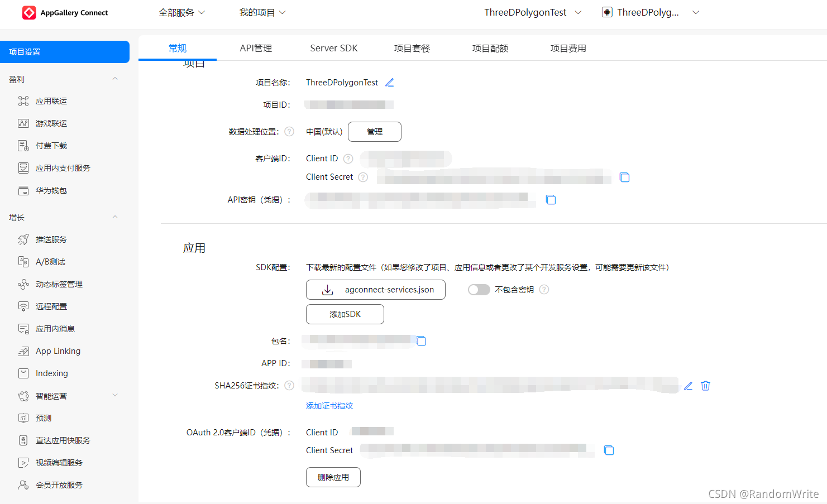Viewport: 827px width, 504px height.
Task: Click the AppGallery Connect logo
Action: pyautogui.click(x=65, y=12)
